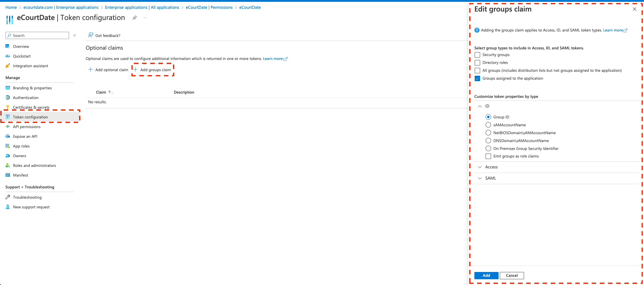Click the Got feedback? text

tap(108, 35)
